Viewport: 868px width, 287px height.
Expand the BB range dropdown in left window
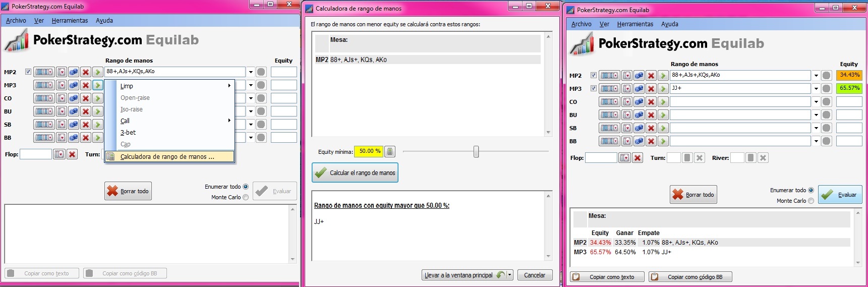251,138
